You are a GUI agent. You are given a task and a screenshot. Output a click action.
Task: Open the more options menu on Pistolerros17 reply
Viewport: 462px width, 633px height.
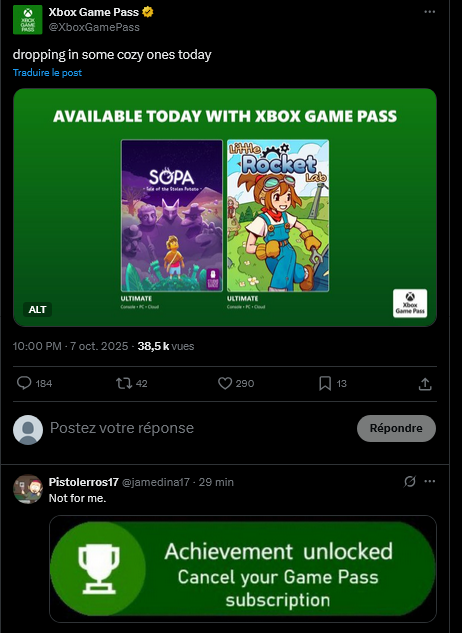tap(430, 481)
